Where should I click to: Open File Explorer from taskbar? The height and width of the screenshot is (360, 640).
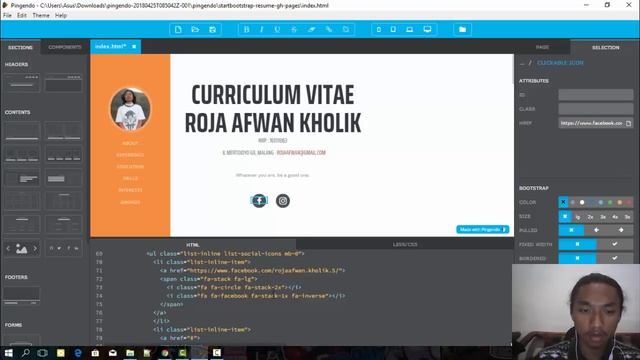tap(130, 353)
